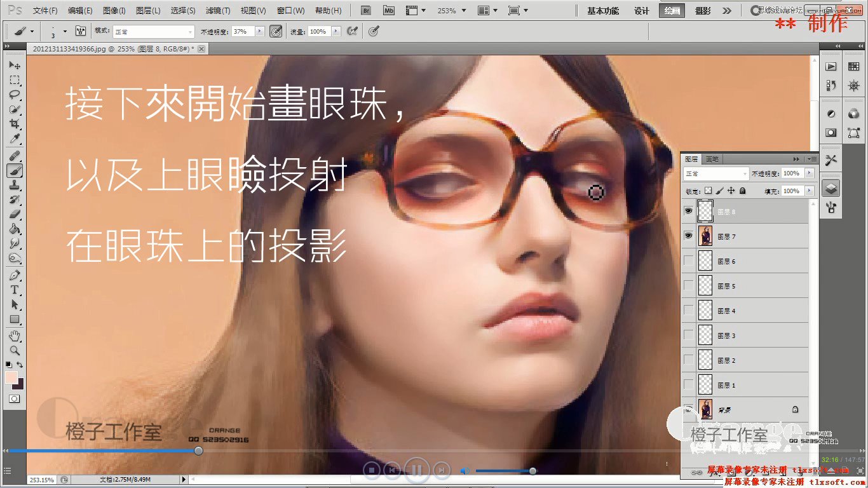
Task: Show layer 图层 5
Action: [x=688, y=286]
